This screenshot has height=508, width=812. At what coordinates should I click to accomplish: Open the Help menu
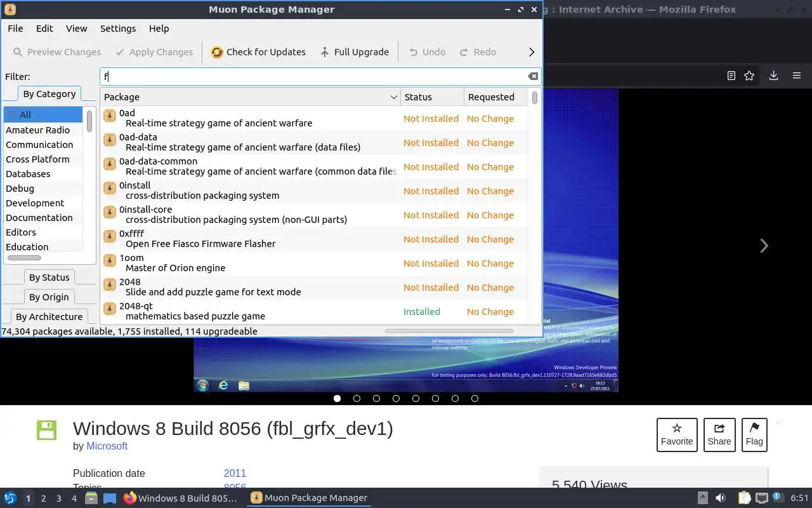pyautogui.click(x=159, y=29)
